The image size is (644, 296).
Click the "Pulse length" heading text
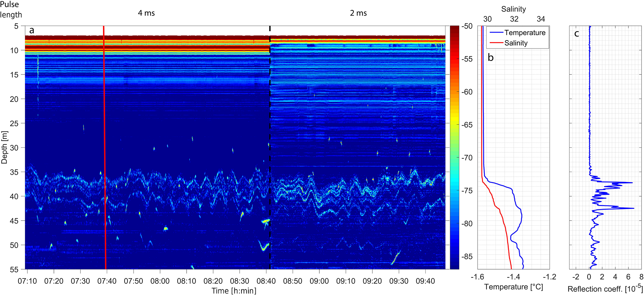tap(11, 10)
